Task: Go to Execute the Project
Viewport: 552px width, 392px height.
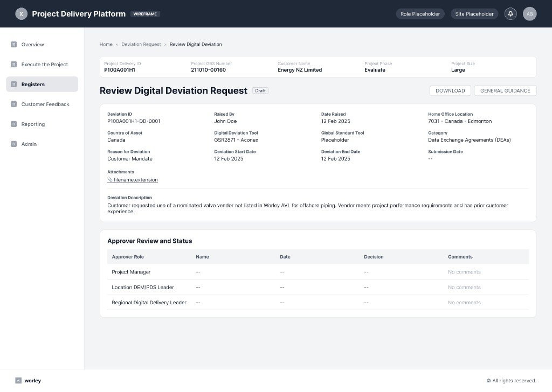Action: [42, 64]
